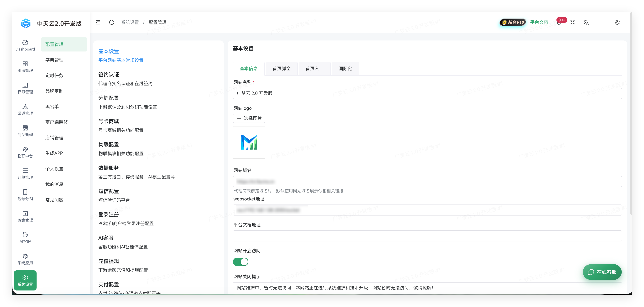Select 我的消息 in the submenu
This screenshot has height=307, width=644.
[x=64, y=184]
